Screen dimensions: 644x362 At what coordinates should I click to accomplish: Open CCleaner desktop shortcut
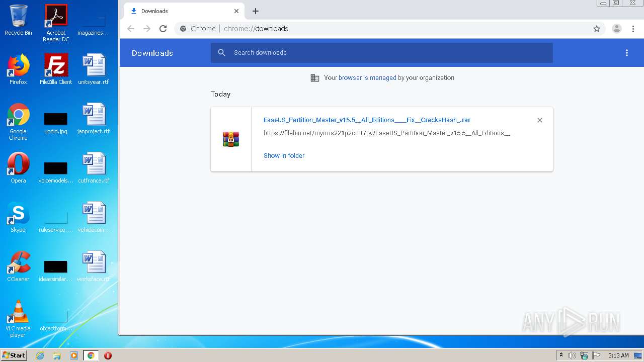tap(18, 266)
